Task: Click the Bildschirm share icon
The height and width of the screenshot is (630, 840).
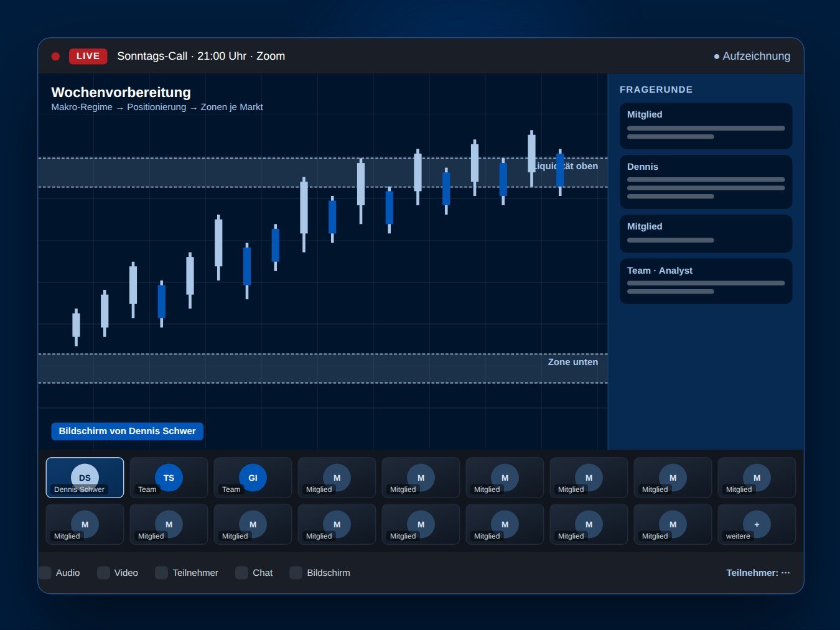Action: [296, 573]
